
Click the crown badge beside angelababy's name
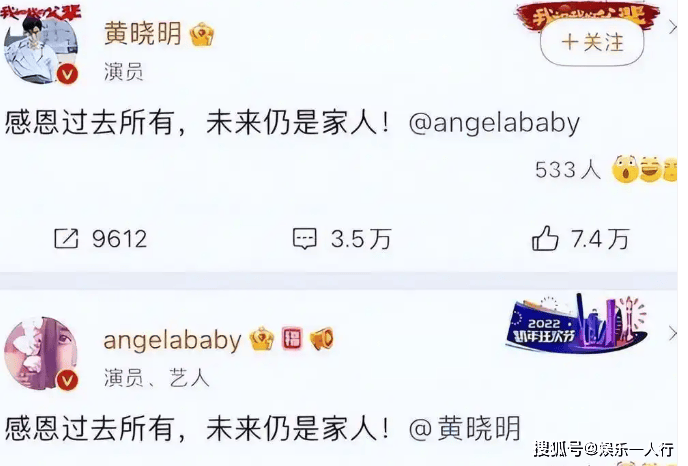[262, 339]
